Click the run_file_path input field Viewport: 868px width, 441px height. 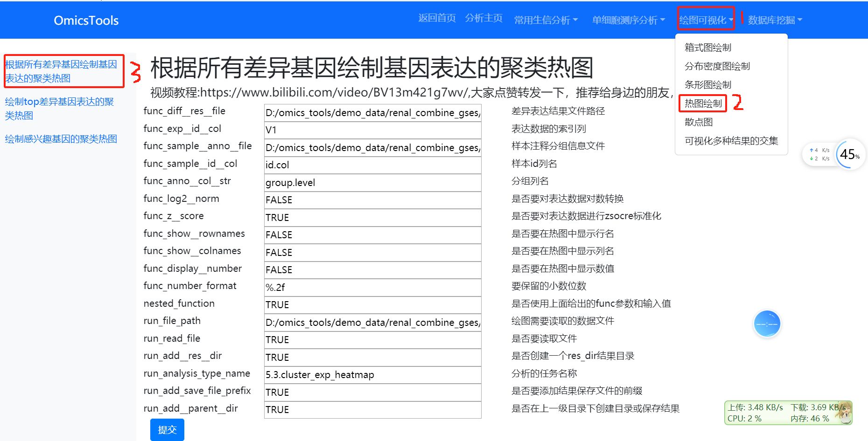(x=372, y=323)
